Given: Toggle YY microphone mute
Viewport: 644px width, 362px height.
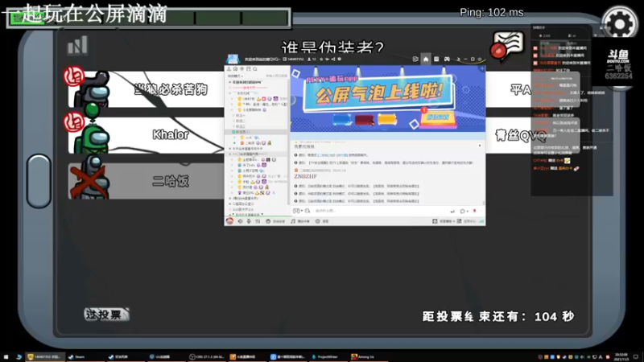Looking at the screenshot, I should 249,221.
